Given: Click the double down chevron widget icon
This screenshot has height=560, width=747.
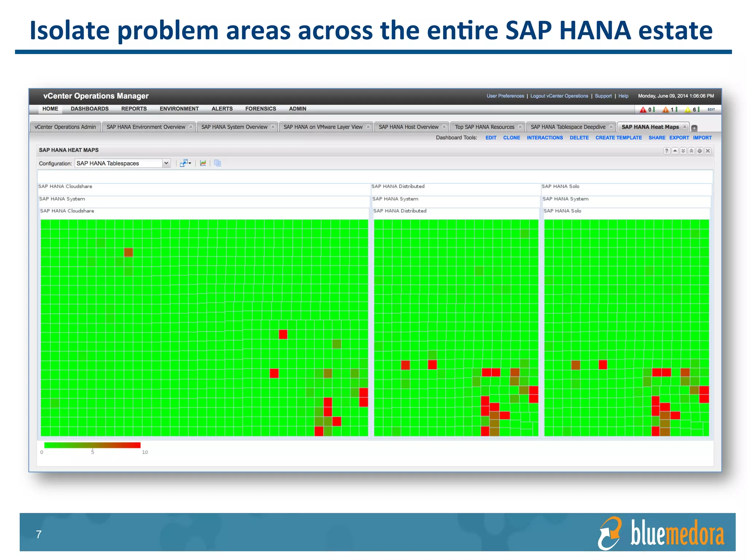Looking at the screenshot, I should tap(683, 151).
